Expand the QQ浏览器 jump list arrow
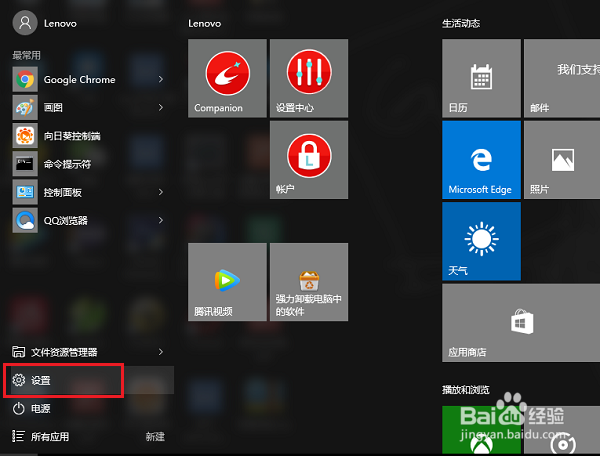This screenshot has width=600, height=456. pyautogui.click(x=161, y=220)
